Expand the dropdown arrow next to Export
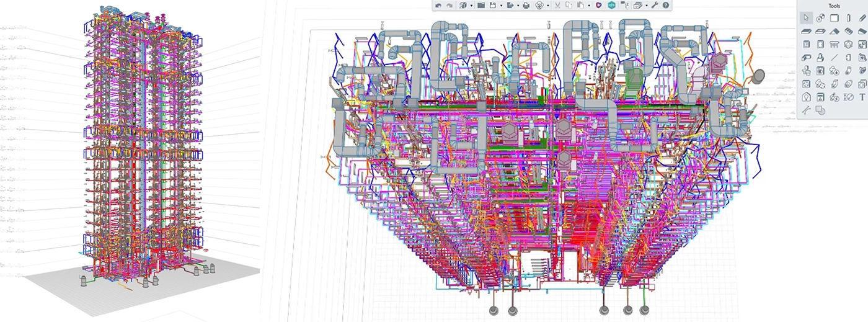 click(518, 6)
